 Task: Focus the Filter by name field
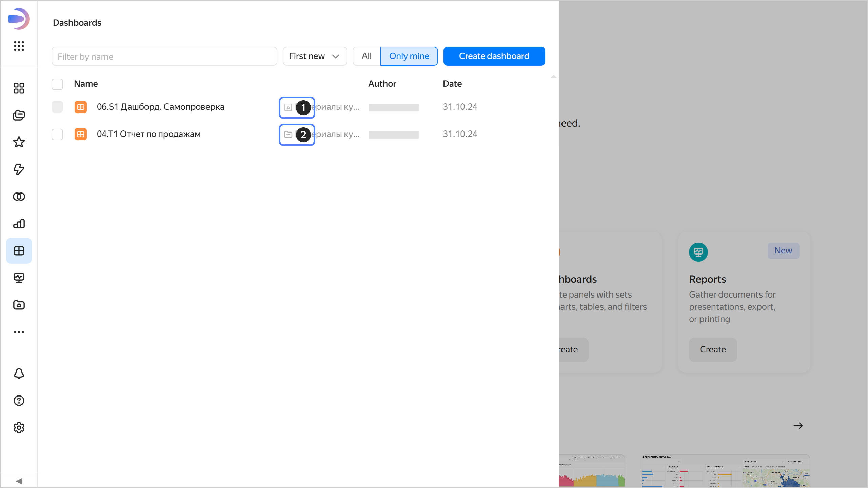(164, 56)
